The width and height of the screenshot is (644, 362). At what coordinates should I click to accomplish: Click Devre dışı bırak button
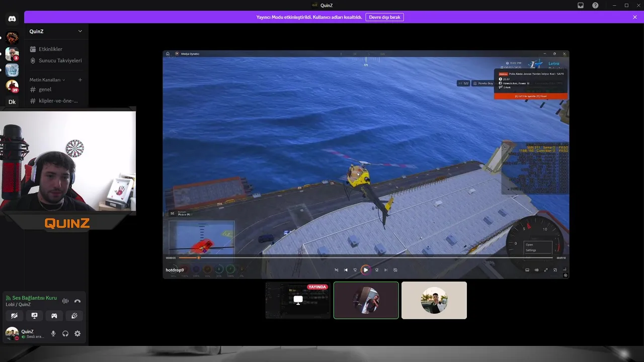point(384,17)
